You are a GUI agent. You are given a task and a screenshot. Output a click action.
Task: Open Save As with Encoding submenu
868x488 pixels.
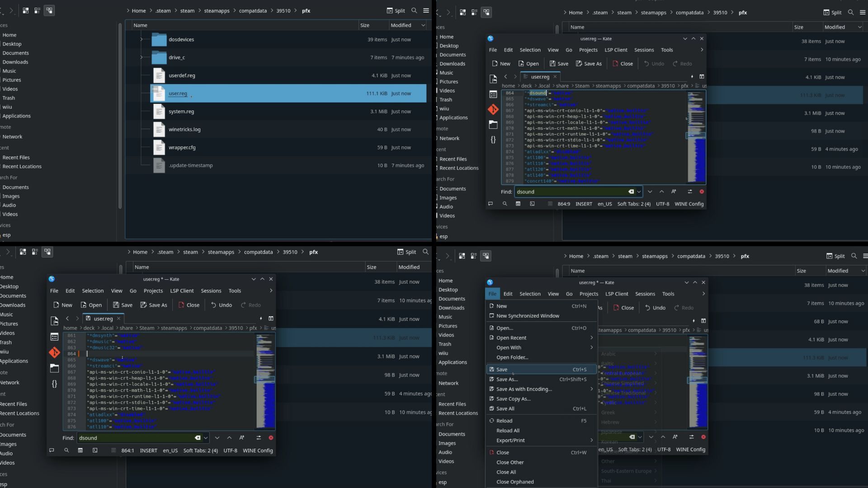coord(524,389)
